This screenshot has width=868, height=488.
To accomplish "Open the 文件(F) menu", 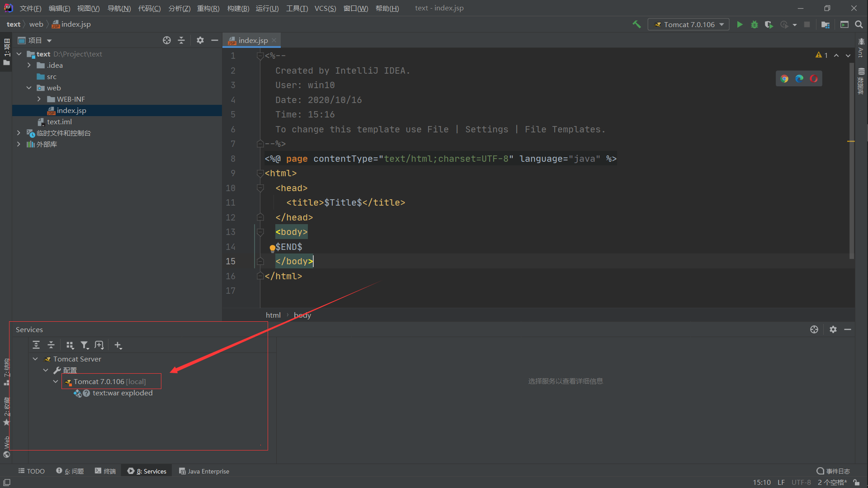I will point(31,8).
